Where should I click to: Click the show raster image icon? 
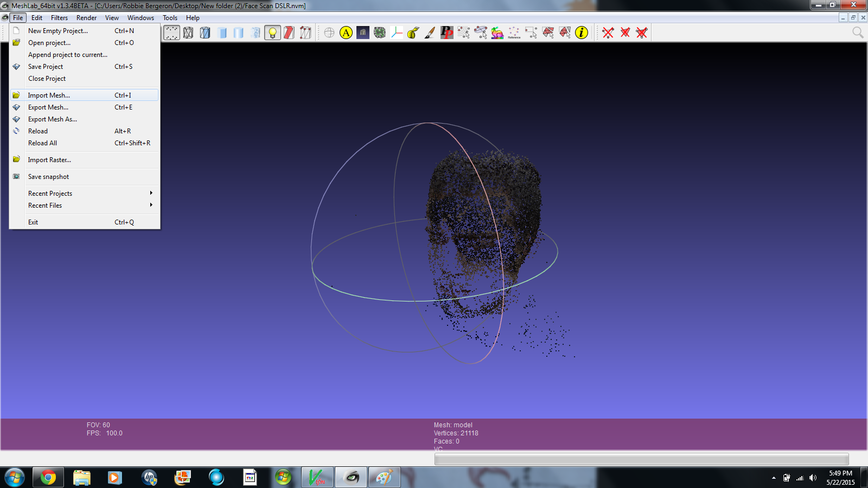point(363,33)
